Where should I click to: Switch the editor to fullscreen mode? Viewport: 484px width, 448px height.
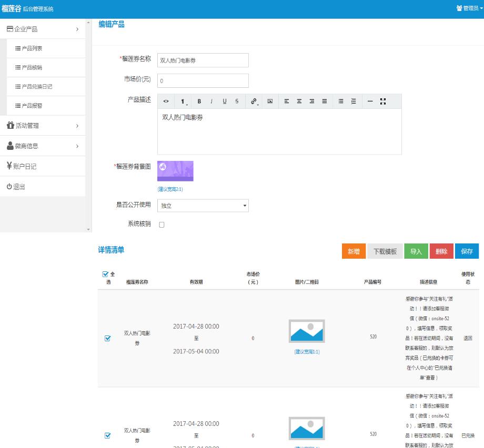coord(383,101)
